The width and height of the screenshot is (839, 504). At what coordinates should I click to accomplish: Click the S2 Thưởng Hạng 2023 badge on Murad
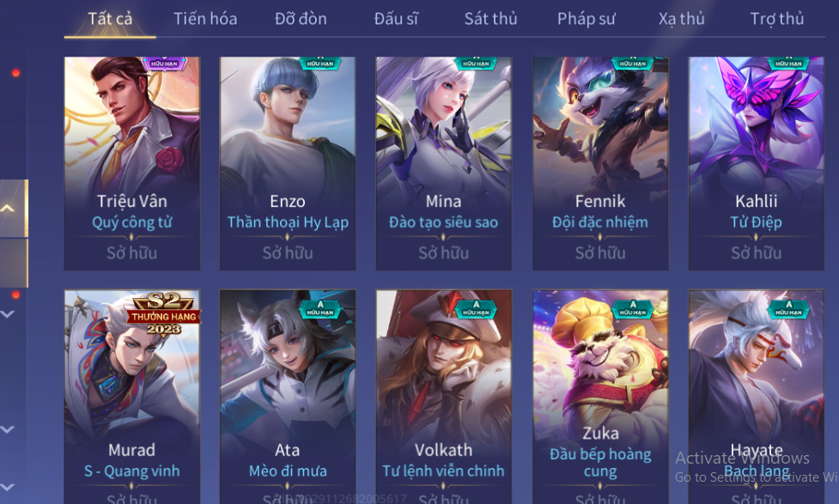tap(164, 314)
